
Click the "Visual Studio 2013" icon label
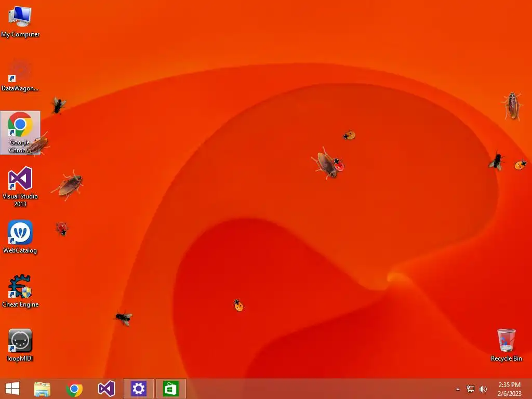click(20, 200)
